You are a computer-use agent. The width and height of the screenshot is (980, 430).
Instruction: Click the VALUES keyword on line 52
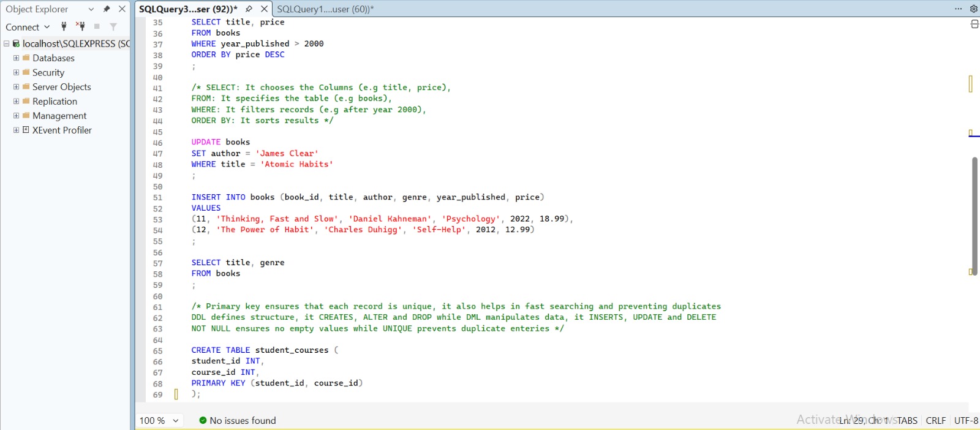pyautogui.click(x=206, y=208)
